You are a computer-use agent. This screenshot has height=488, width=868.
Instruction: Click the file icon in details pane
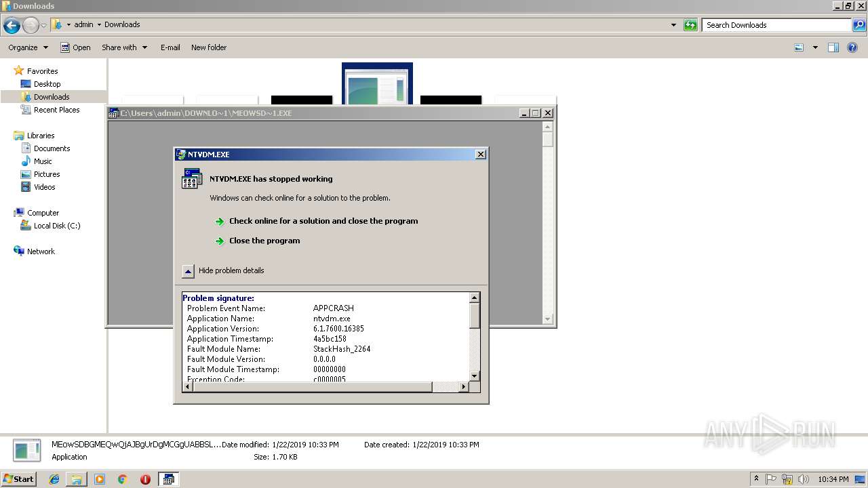(27, 451)
